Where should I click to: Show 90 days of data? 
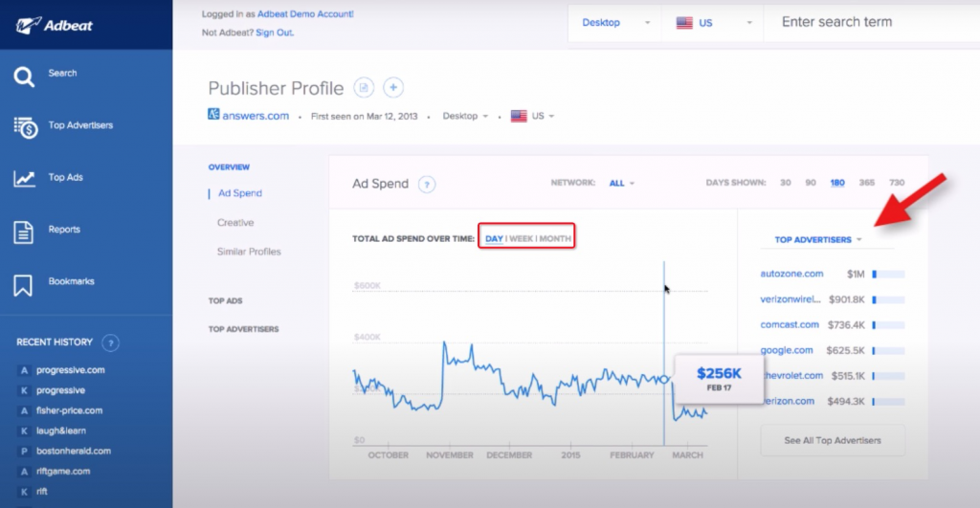(811, 183)
